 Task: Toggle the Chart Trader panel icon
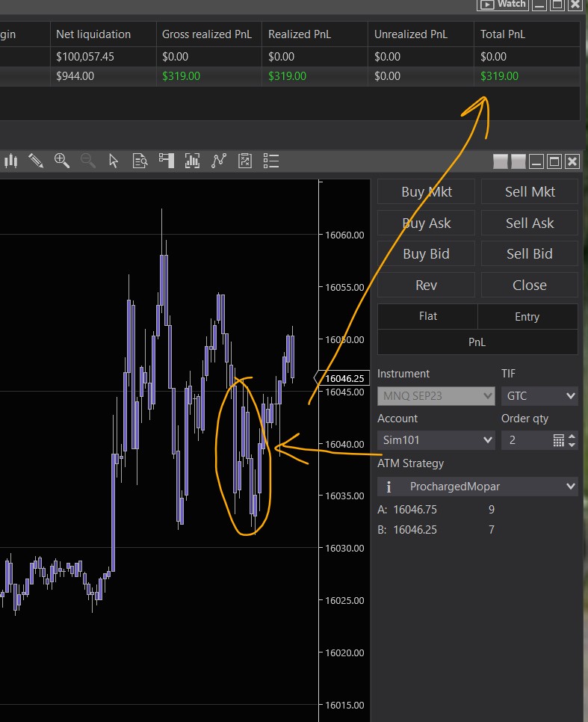[166, 161]
